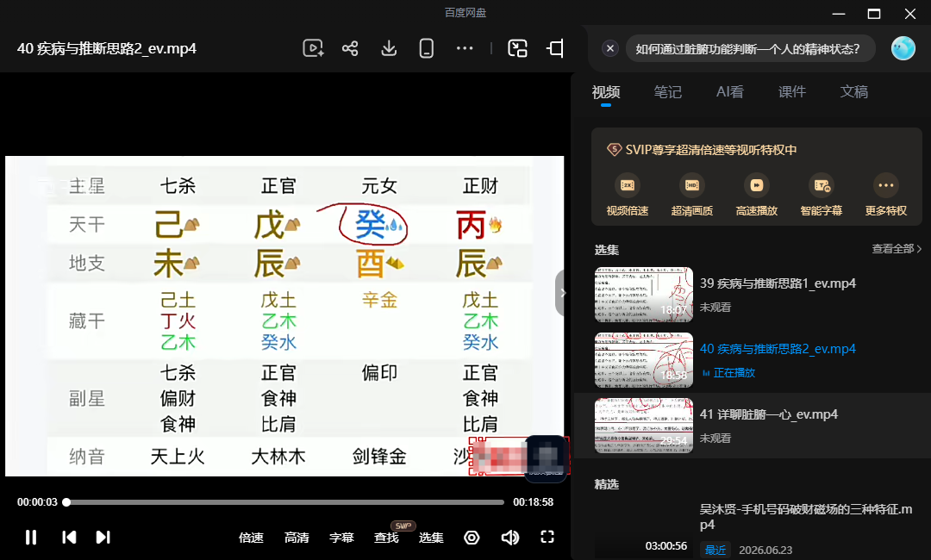Play 39 疾病与推断思路1_ev.mp4
This screenshot has width=931, height=560.
(778, 283)
